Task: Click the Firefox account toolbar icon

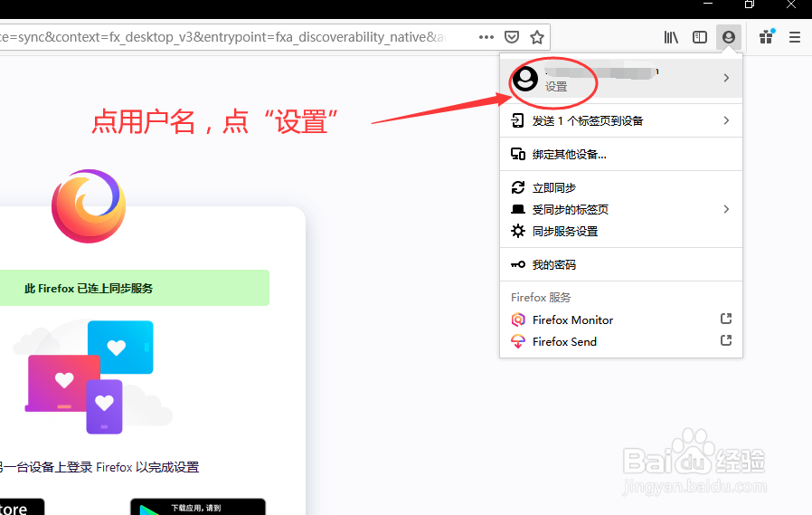Action: 729,37
